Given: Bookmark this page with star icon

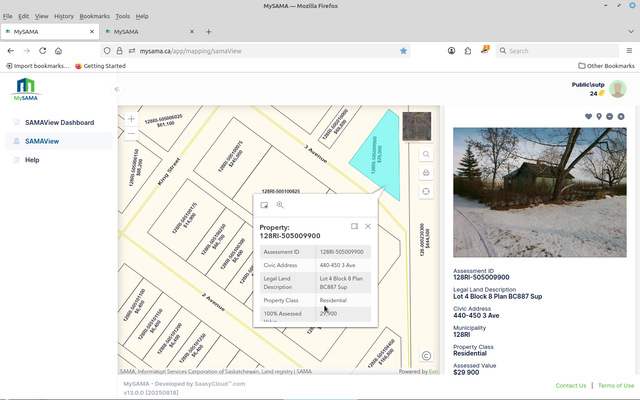Looking at the screenshot, I should [404, 50].
